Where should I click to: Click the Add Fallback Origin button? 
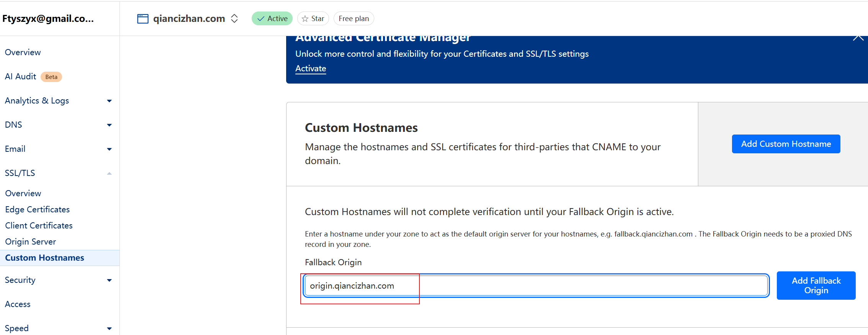[x=816, y=286]
